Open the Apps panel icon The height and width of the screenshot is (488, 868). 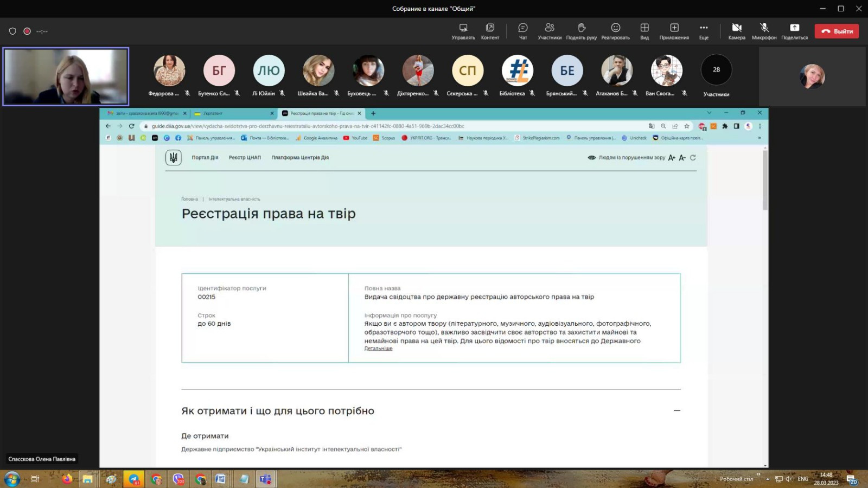[x=674, y=31]
